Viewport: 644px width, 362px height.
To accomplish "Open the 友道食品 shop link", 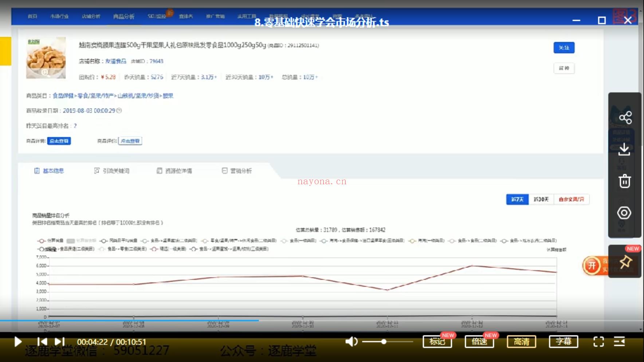I will (116, 61).
